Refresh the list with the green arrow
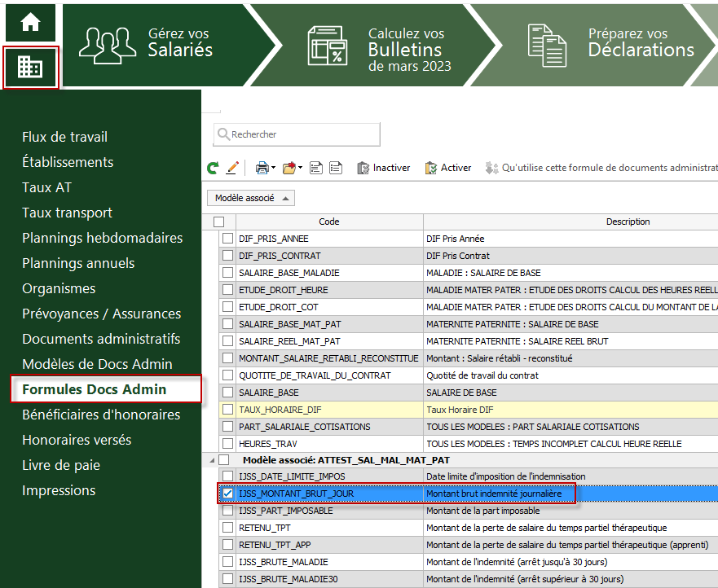The width and height of the screenshot is (718, 588). click(213, 168)
